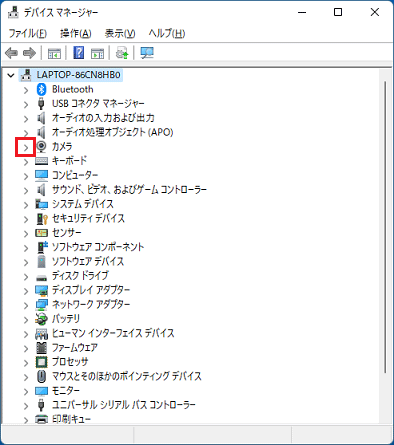Click the カメラ webcam icon

[41, 147]
